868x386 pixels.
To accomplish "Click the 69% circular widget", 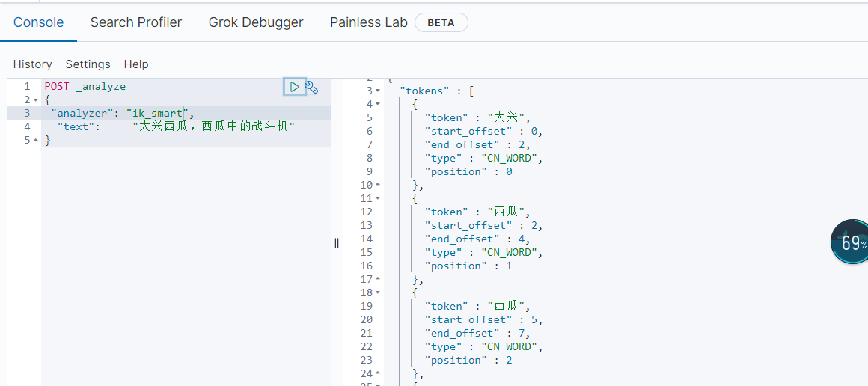I will [850, 242].
